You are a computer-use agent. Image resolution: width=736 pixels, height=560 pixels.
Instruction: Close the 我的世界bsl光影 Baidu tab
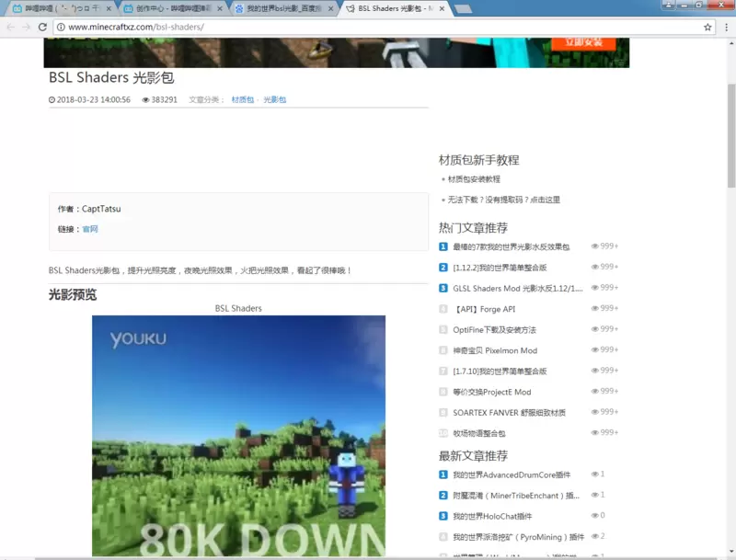pyautogui.click(x=330, y=8)
